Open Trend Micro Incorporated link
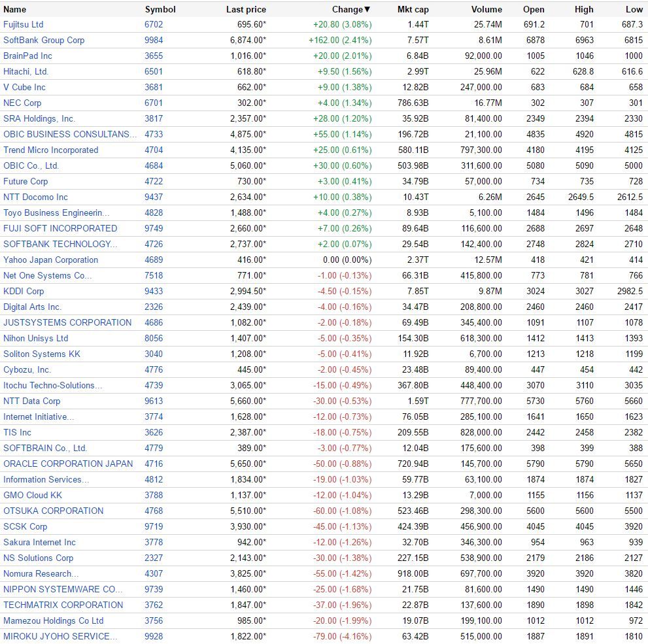Screen dimensions: 648x644 (51, 150)
